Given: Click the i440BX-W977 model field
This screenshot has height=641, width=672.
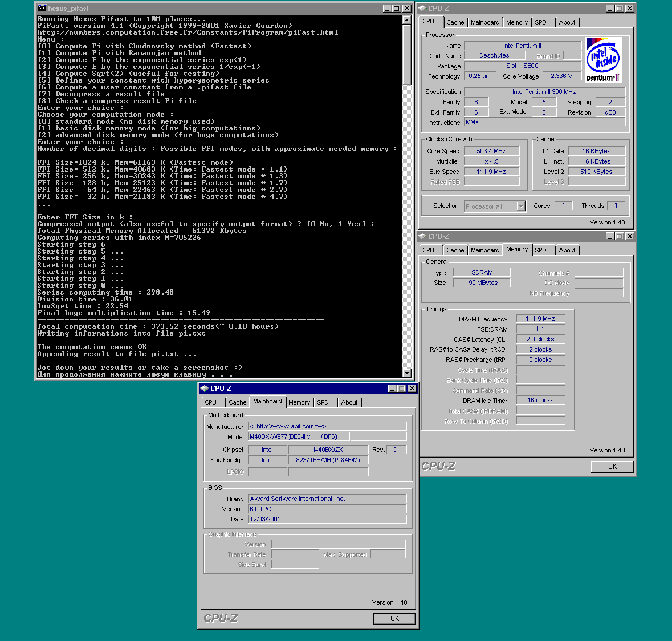Looking at the screenshot, I should pyautogui.click(x=299, y=436).
